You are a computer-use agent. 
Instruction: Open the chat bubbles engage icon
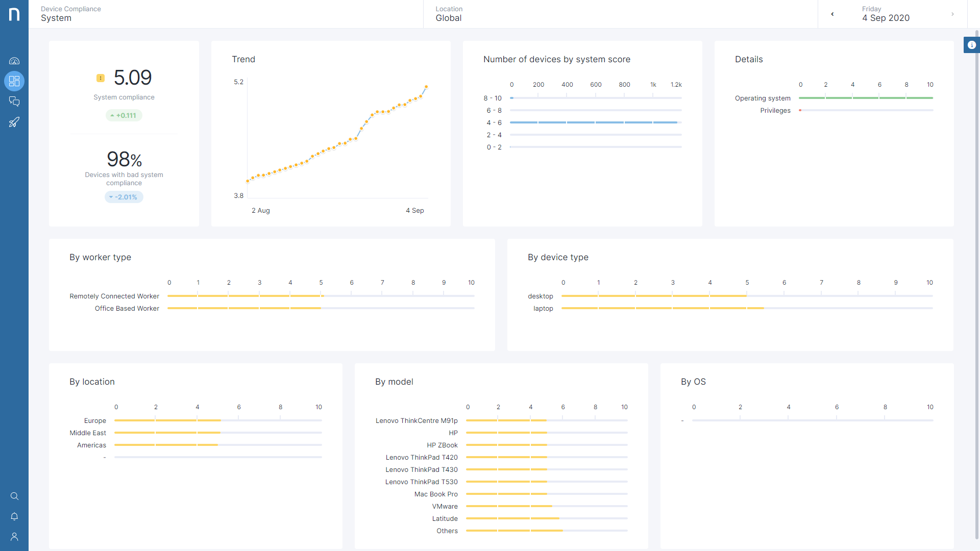pos(14,102)
